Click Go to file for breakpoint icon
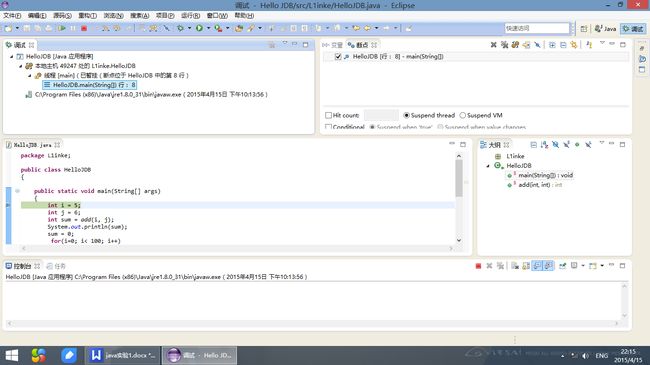Screen dimensions: 650x365 point(526,45)
